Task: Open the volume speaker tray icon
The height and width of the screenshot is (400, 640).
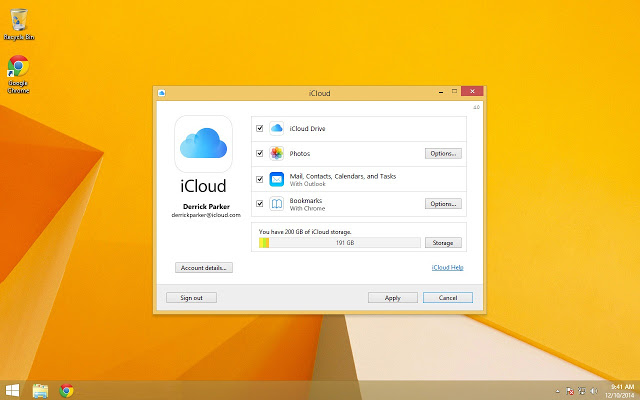Action: click(594, 391)
